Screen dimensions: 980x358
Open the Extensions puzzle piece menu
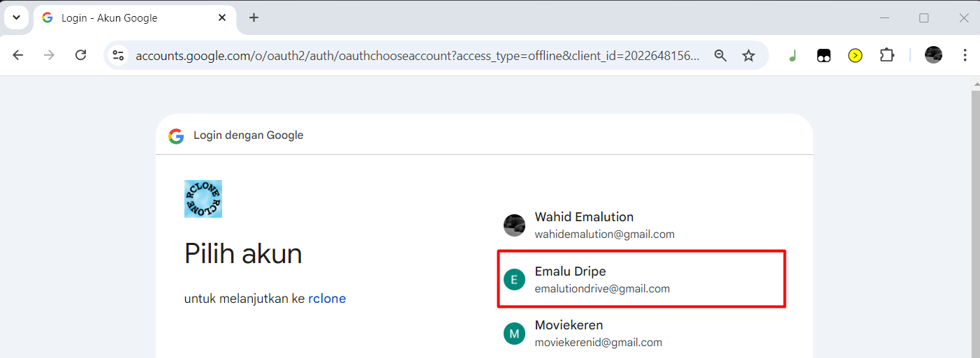(x=887, y=55)
